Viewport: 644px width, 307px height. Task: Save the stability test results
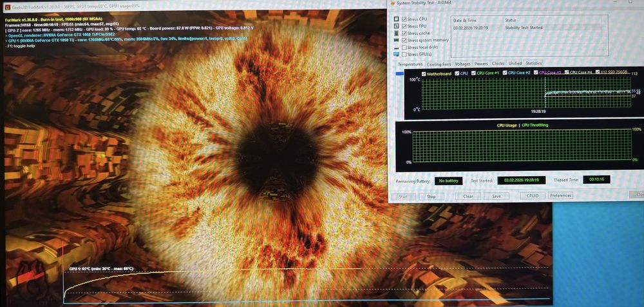(x=496, y=196)
